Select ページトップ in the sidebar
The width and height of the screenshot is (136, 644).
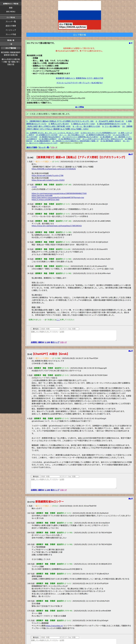pyautogui.click(x=11, y=30)
